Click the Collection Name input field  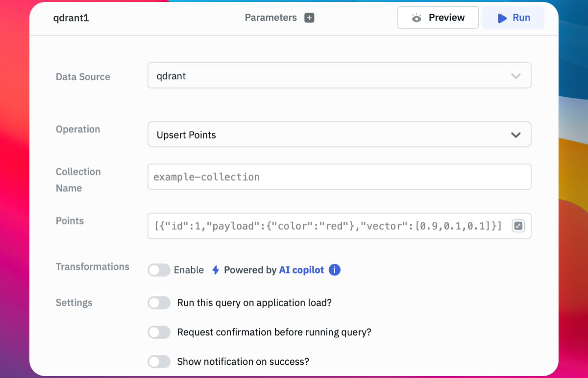(x=339, y=177)
